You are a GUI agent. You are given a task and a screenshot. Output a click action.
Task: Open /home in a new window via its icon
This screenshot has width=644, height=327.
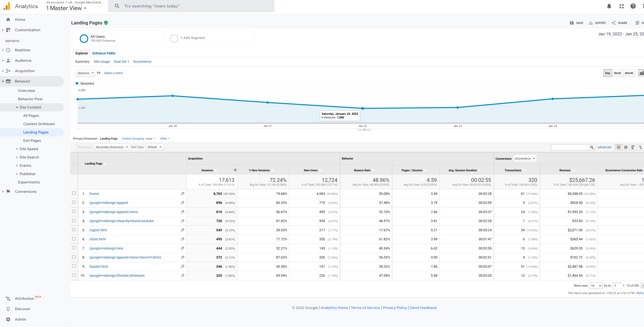coord(182,193)
